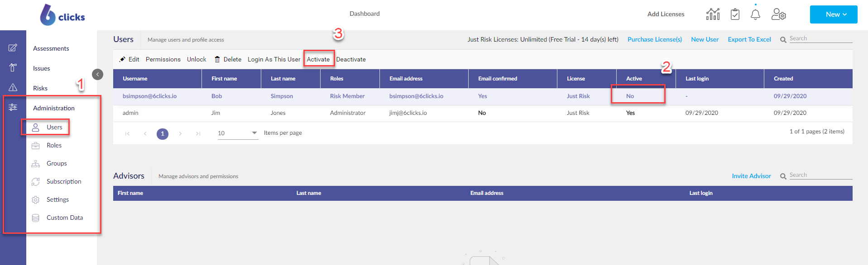This screenshot has height=265, width=868.
Task: Focus the Advisors search field
Action: tap(821, 175)
